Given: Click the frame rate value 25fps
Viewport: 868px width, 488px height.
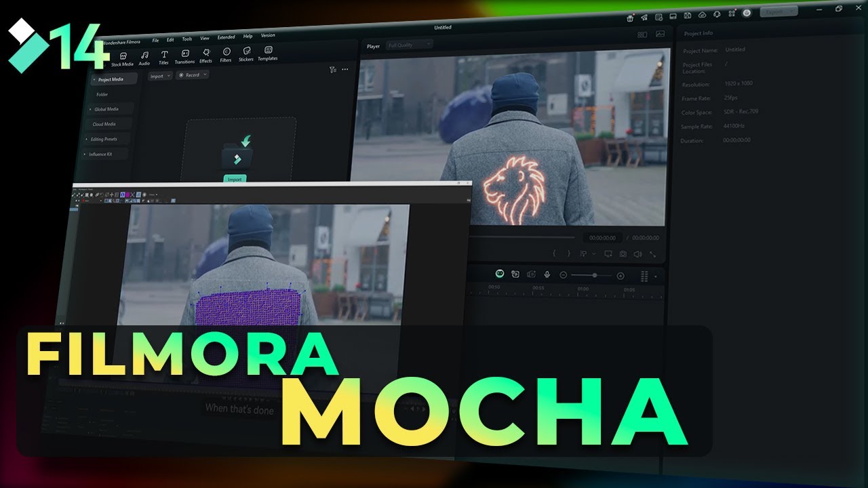Looking at the screenshot, I should [x=730, y=98].
